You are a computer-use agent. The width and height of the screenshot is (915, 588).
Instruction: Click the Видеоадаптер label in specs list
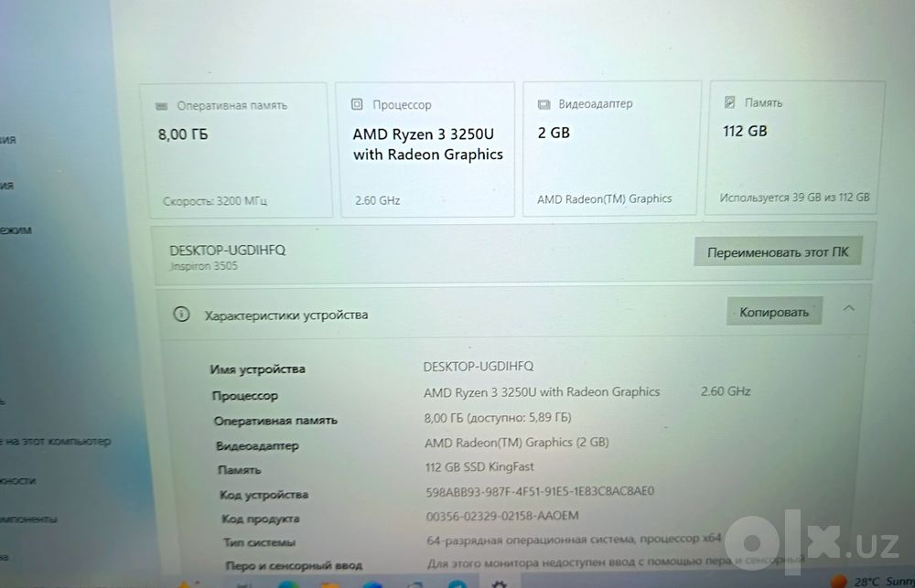[x=257, y=445]
